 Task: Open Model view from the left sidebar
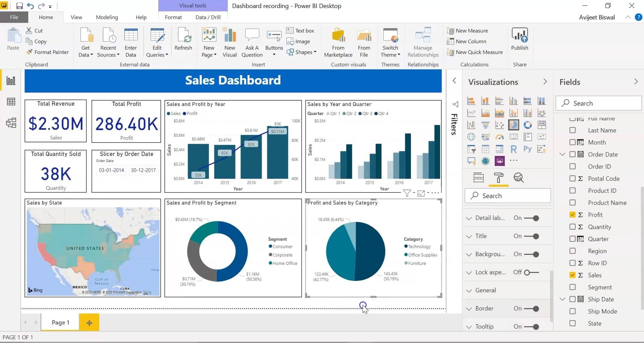(x=11, y=123)
